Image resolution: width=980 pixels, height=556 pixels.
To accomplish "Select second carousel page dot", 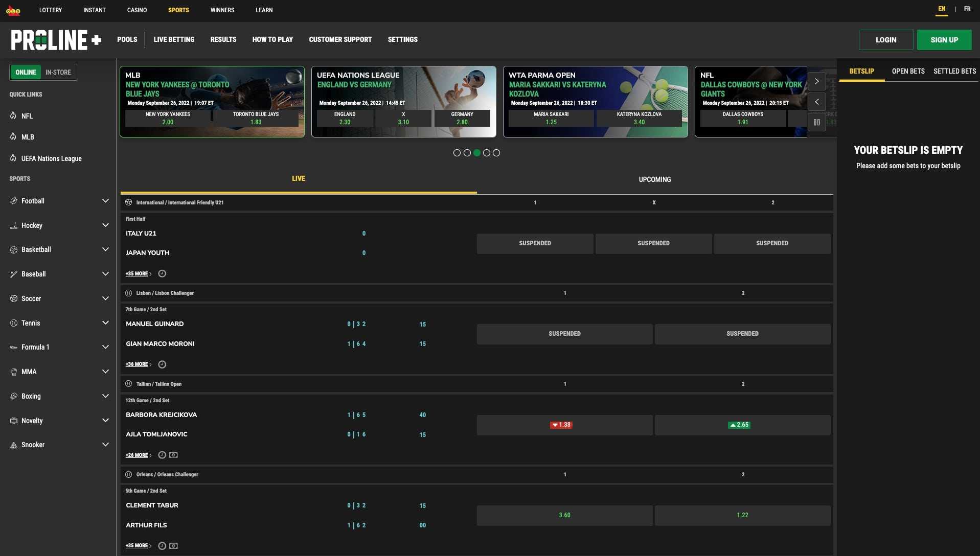I will 467,153.
